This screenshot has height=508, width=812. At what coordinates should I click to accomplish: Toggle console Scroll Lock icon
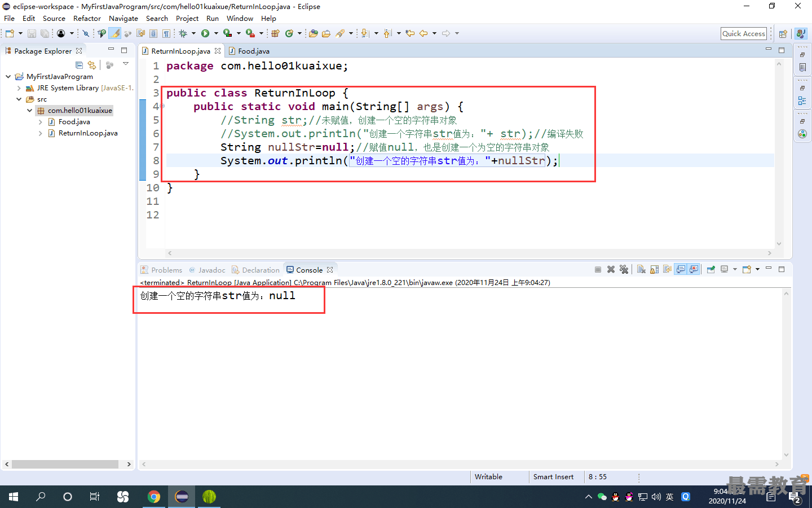[x=654, y=269]
